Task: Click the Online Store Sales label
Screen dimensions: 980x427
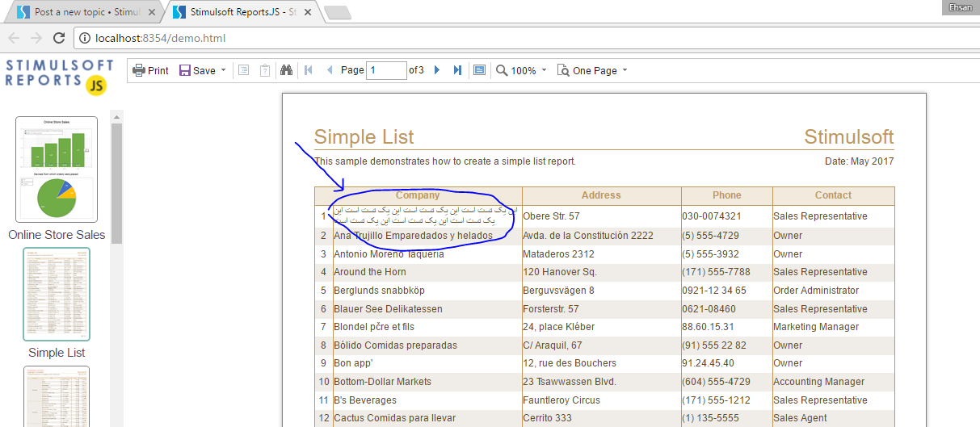Action: point(57,235)
